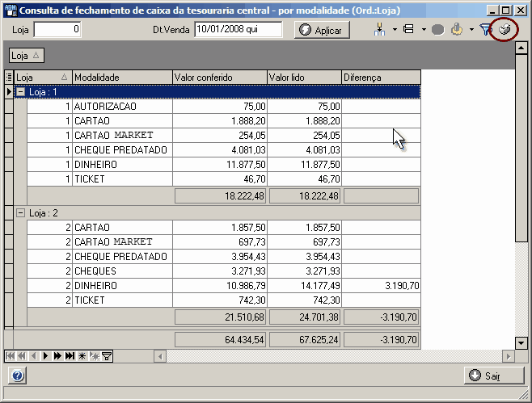Open dropdown arrow next to stamp icon

pyautogui.click(x=471, y=30)
